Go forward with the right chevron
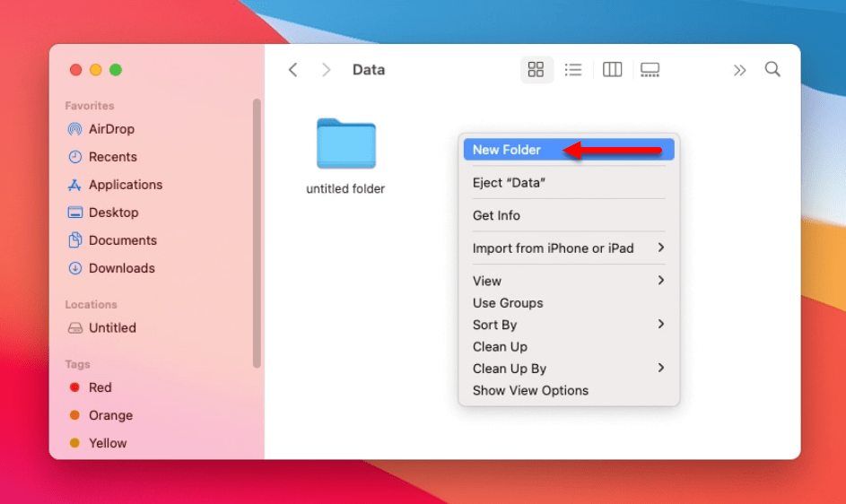The width and height of the screenshot is (846, 504). 326,70
